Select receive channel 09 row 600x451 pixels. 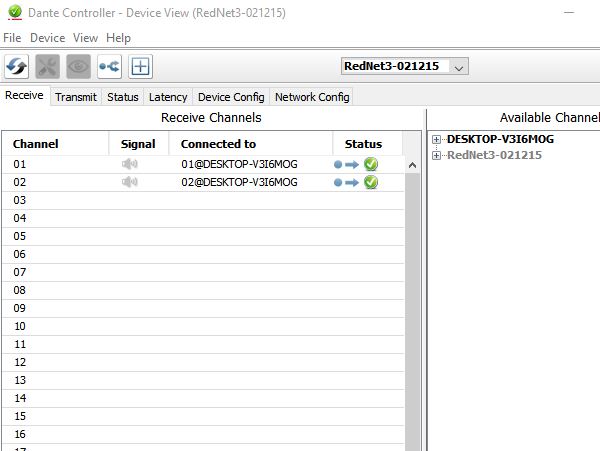(203, 308)
